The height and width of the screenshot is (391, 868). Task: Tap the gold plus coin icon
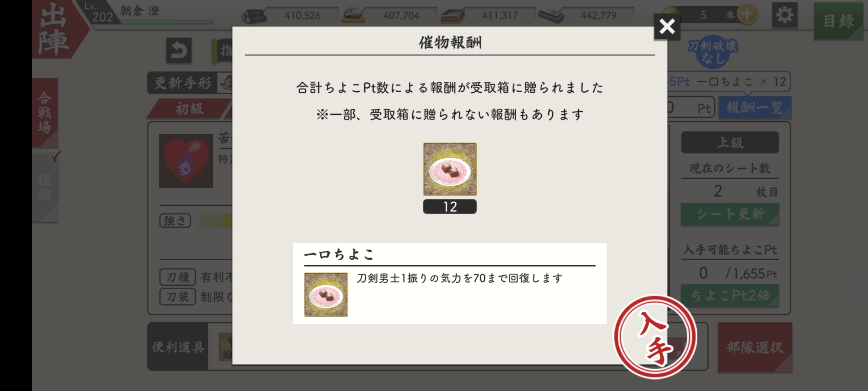click(x=747, y=15)
